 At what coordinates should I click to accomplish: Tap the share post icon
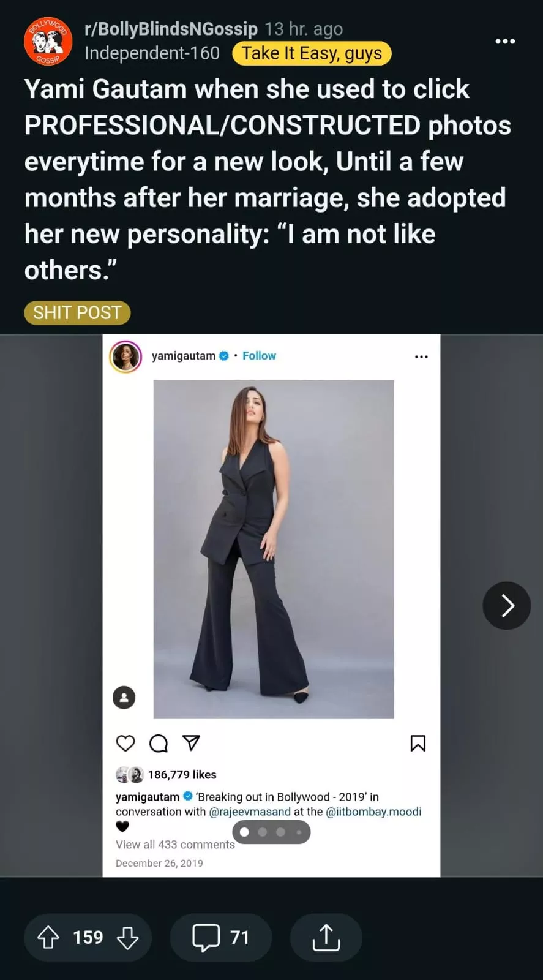click(x=326, y=937)
